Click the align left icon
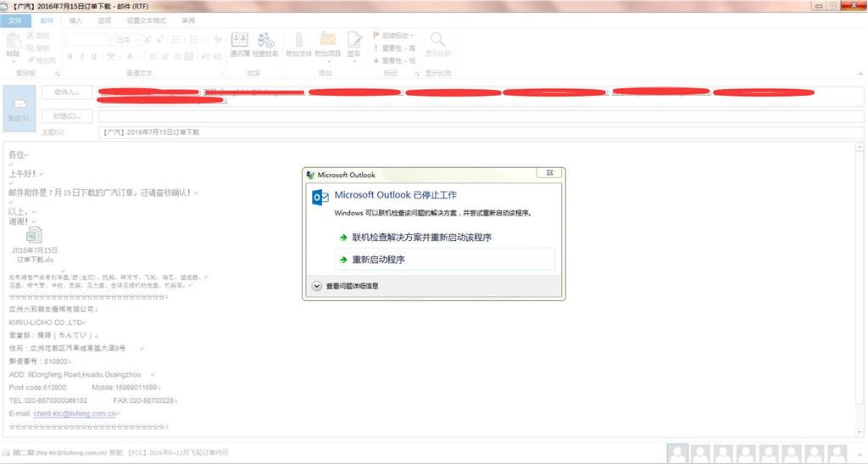Viewport: 868px width, 464px height. pyautogui.click(x=153, y=57)
